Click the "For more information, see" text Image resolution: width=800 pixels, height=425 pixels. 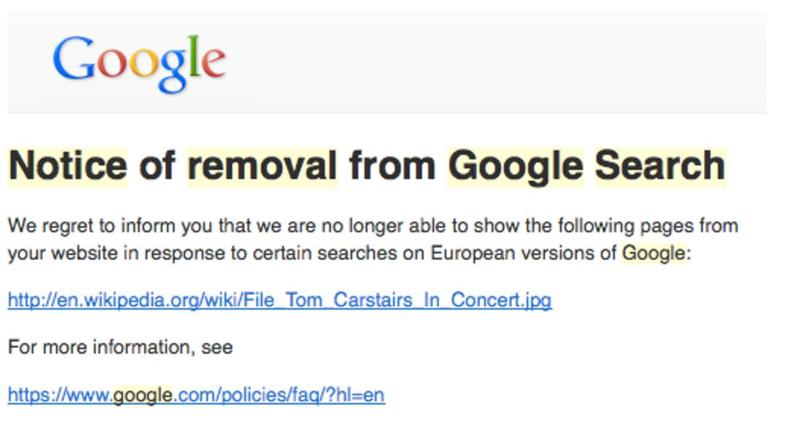[x=120, y=348]
